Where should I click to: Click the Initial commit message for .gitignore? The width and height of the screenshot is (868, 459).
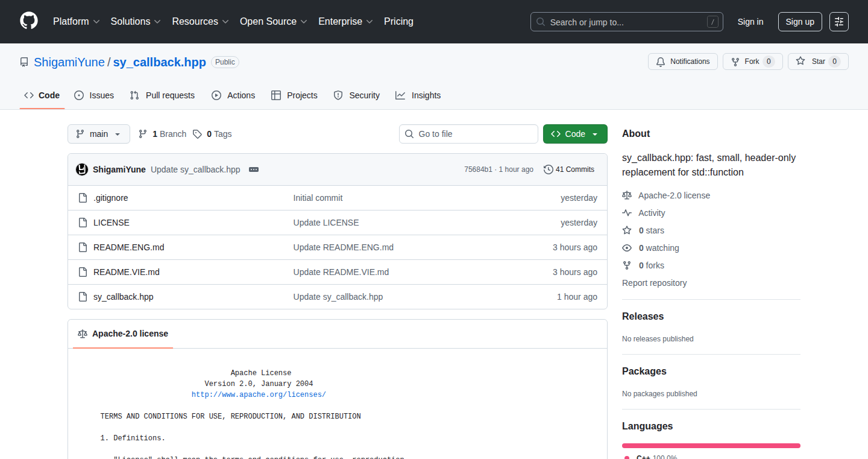(318, 198)
